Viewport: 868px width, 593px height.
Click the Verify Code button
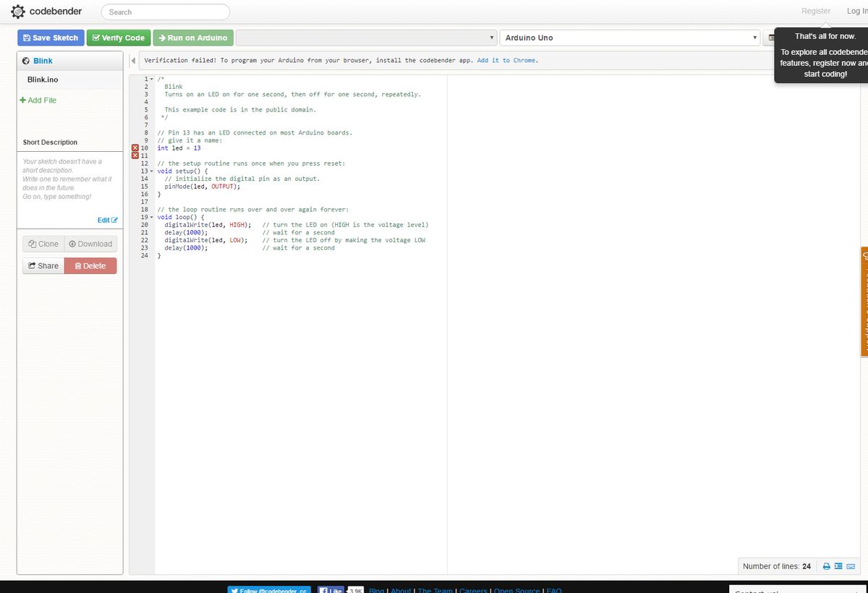coord(118,37)
